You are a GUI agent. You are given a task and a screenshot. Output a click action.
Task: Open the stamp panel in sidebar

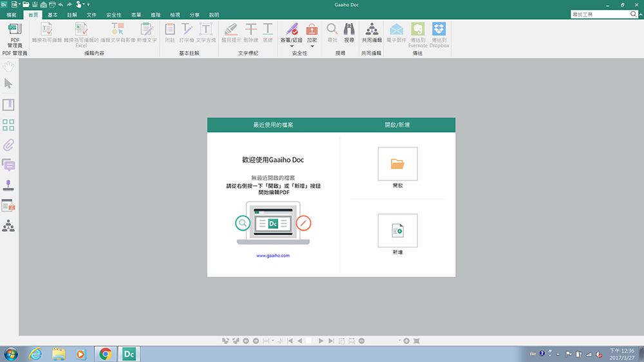[8, 186]
